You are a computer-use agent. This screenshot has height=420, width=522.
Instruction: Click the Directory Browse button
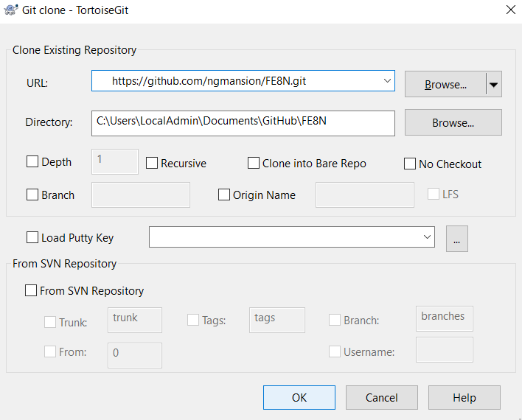(x=453, y=122)
